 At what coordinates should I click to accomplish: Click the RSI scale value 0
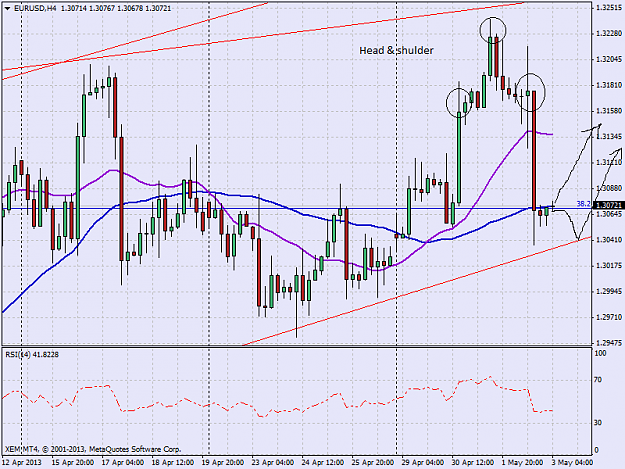[596, 450]
